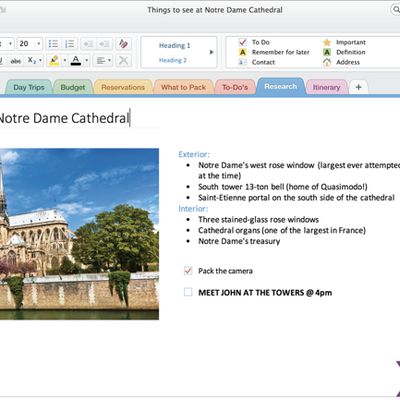
Task: Expand the styles gallery arrow
Action: point(211,52)
